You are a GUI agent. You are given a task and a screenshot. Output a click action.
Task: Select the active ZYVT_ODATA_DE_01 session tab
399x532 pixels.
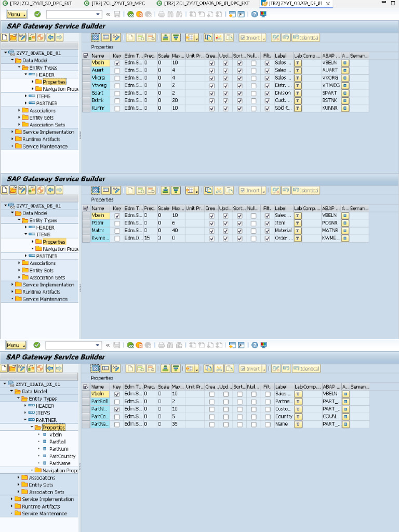(x=292, y=3)
